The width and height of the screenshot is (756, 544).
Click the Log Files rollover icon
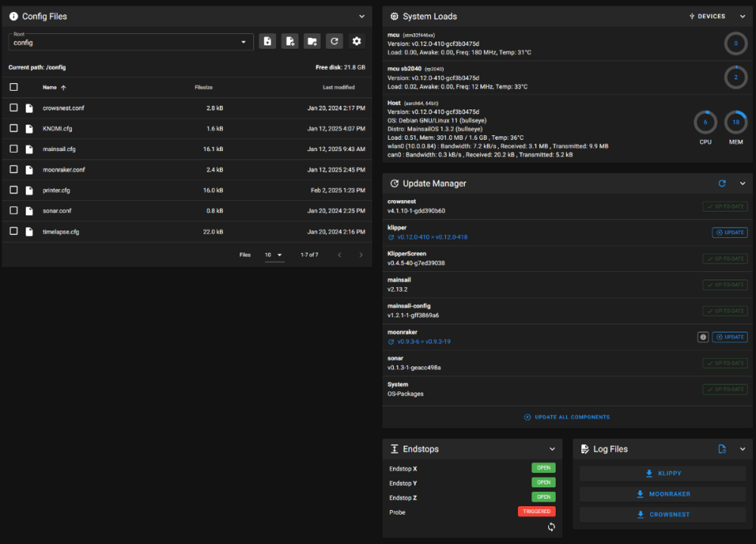click(x=722, y=449)
